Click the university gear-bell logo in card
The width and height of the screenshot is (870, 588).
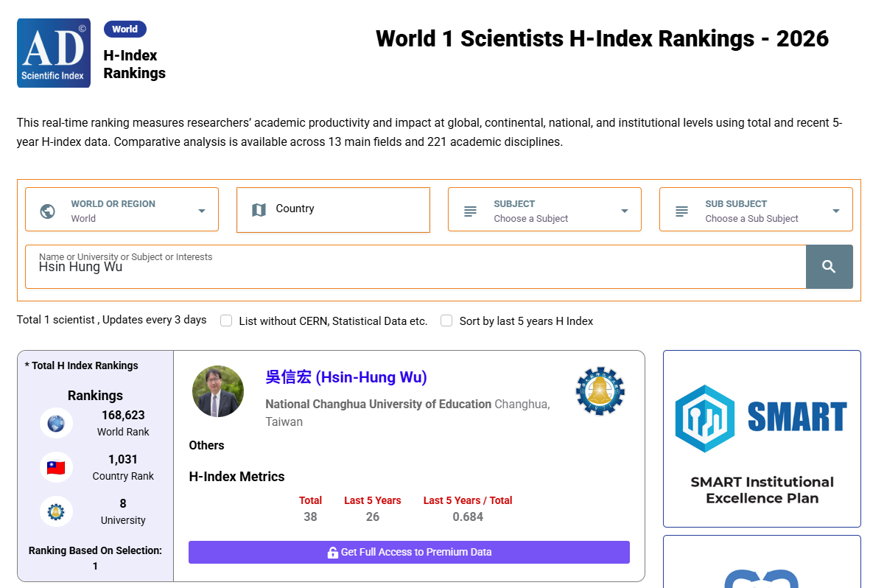(600, 391)
